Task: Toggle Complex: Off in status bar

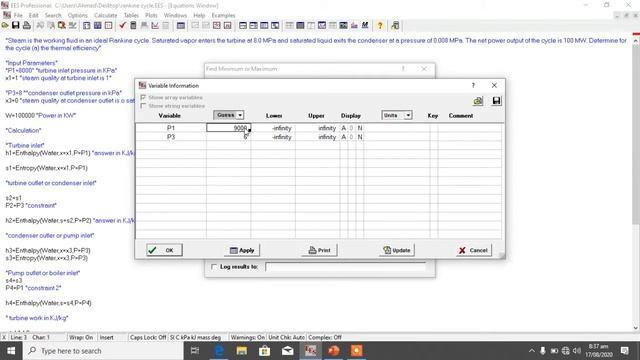Action: 325,338
